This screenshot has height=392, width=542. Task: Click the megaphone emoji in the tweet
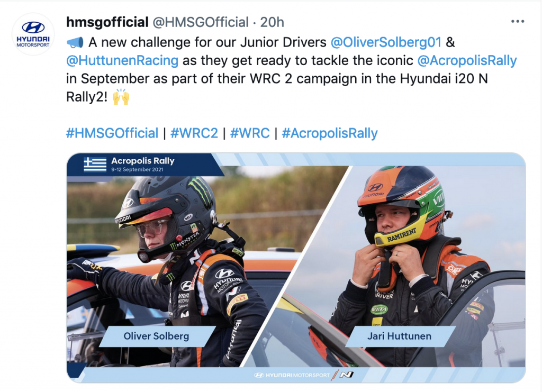[75, 42]
